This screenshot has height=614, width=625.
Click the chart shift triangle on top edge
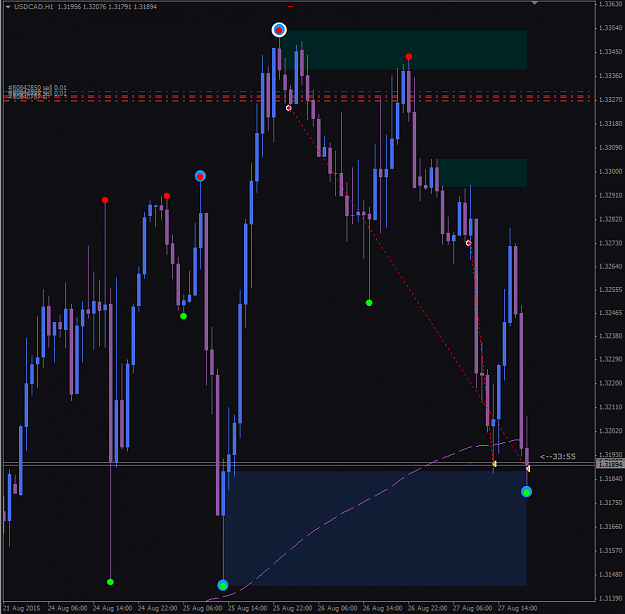point(534,3)
